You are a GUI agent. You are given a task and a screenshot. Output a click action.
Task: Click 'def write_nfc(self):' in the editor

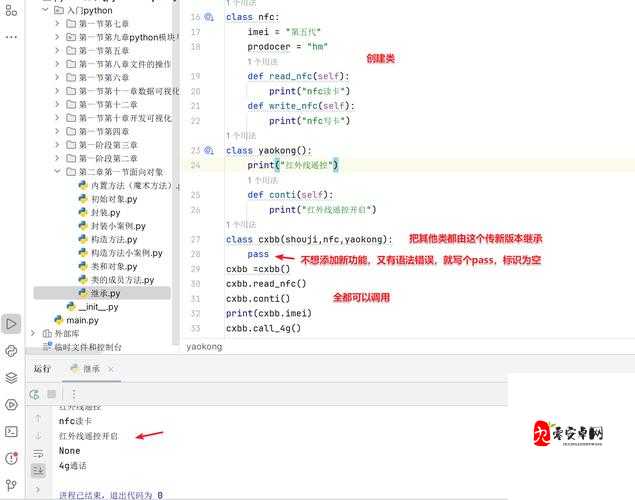coord(301,106)
